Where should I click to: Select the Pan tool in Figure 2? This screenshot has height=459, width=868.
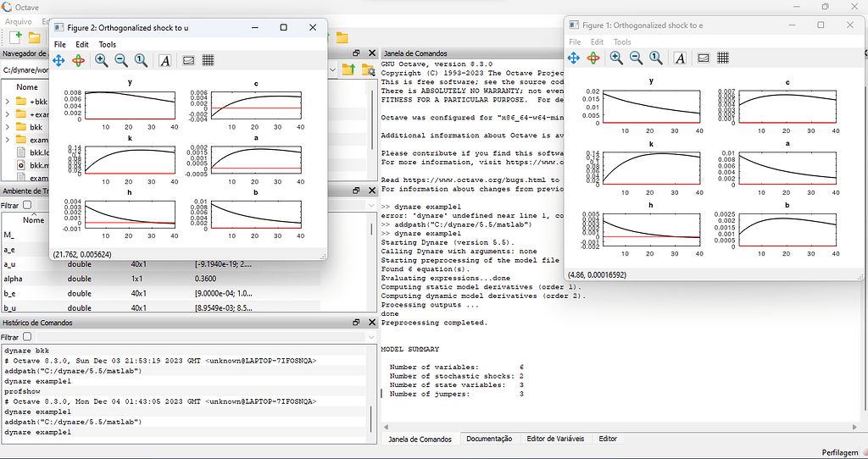[58, 60]
